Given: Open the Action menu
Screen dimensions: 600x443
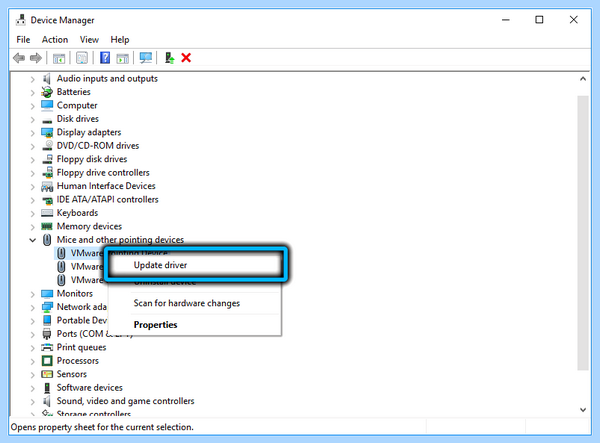Looking at the screenshot, I should point(55,40).
